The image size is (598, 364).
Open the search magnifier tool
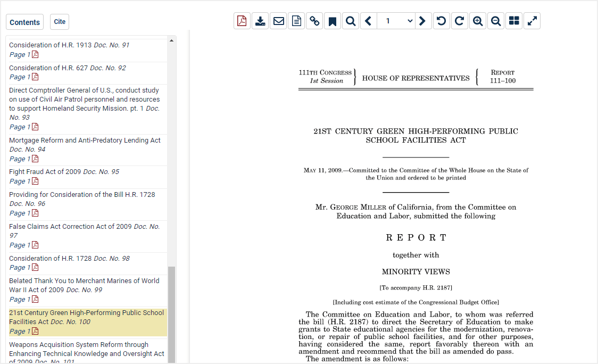tap(351, 21)
